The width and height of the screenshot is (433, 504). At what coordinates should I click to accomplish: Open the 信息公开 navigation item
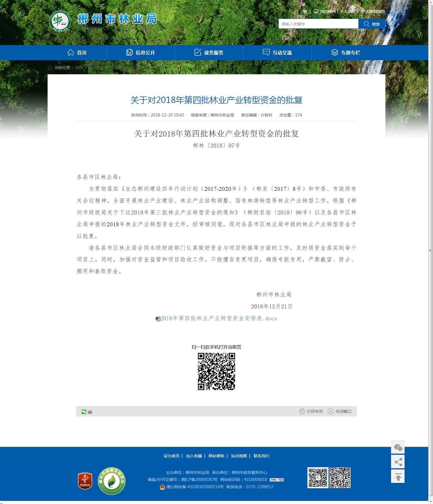[140, 53]
